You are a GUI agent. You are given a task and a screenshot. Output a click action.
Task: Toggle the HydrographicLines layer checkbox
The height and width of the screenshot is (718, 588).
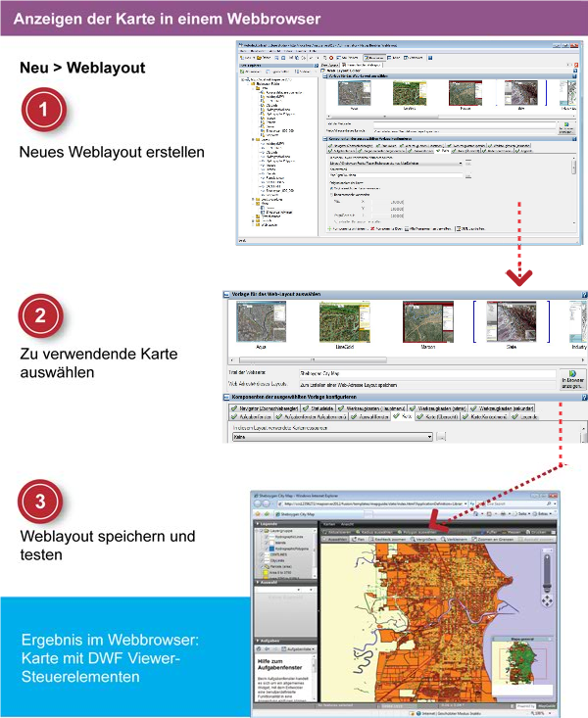[x=267, y=537]
